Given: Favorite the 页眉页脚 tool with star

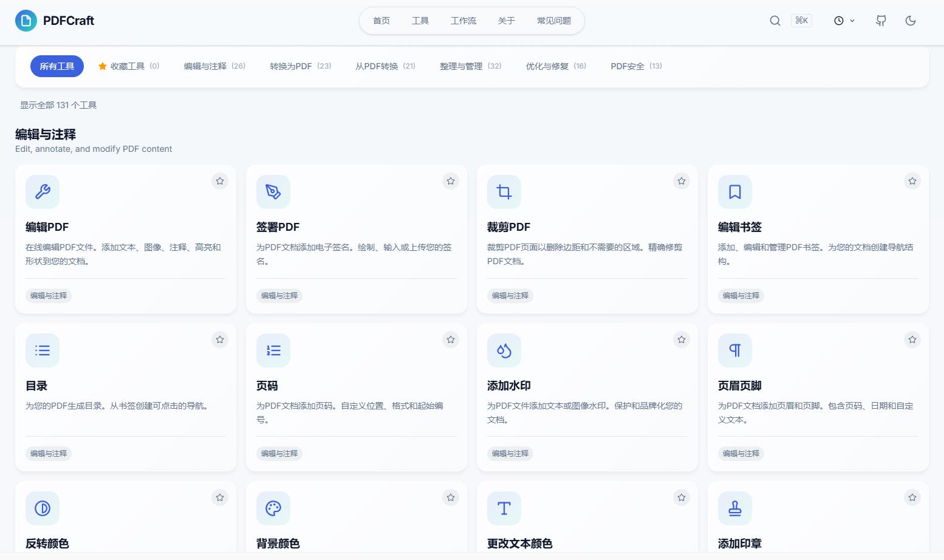Looking at the screenshot, I should 912,340.
